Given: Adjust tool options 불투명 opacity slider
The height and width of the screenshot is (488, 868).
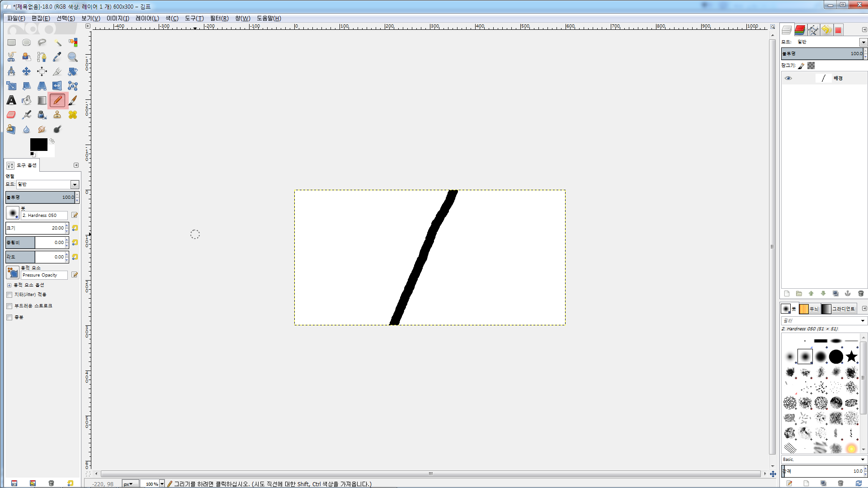Looking at the screenshot, I should (x=41, y=197).
